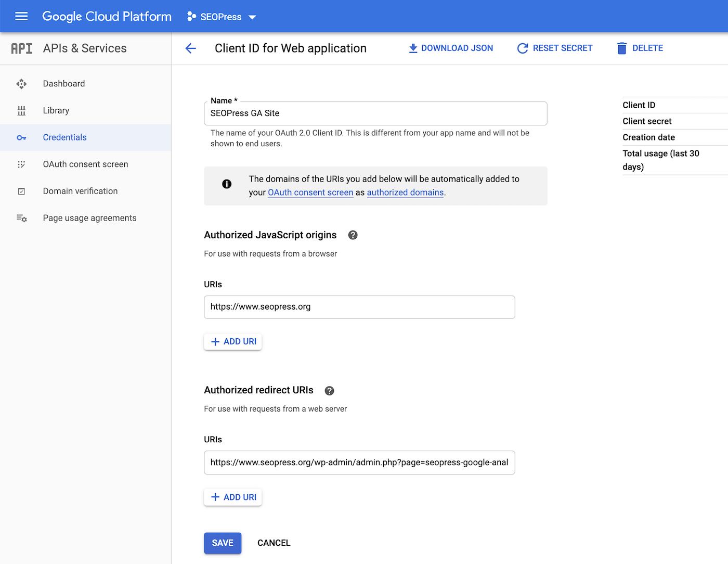The image size is (728, 564).
Task: Click the OAuth consent screen sidebar icon
Action: pos(21,164)
